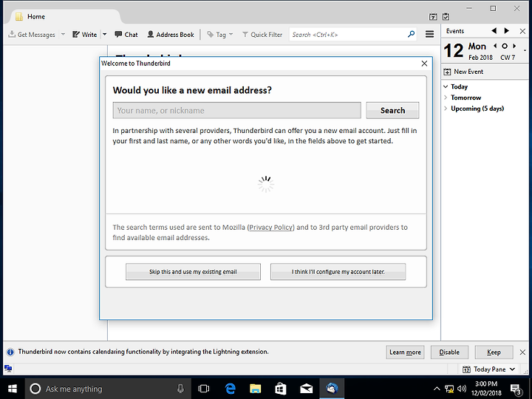Click Disable in the Lightning notification

449,352
